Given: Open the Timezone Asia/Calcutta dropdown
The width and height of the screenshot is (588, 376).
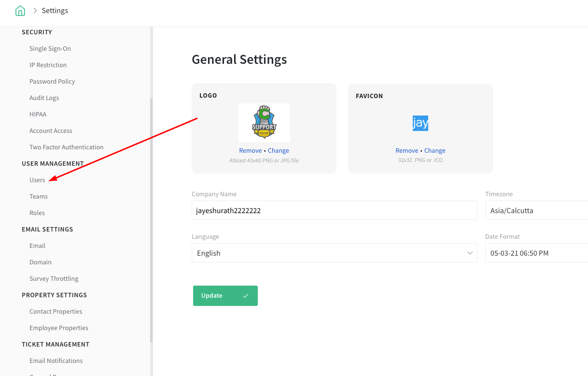Looking at the screenshot, I should click(x=536, y=210).
